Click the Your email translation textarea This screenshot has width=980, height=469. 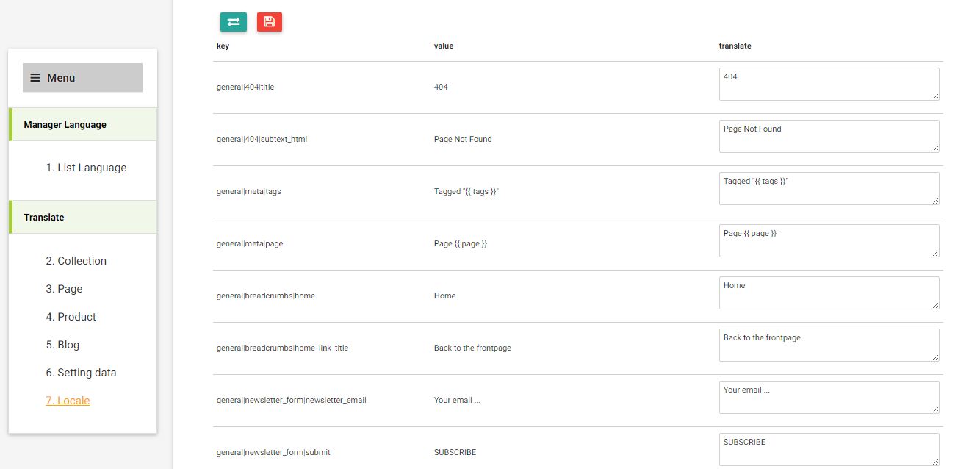point(829,397)
